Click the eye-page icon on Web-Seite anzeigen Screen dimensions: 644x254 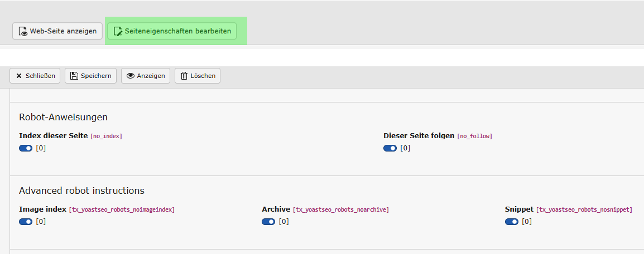point(23,32)
